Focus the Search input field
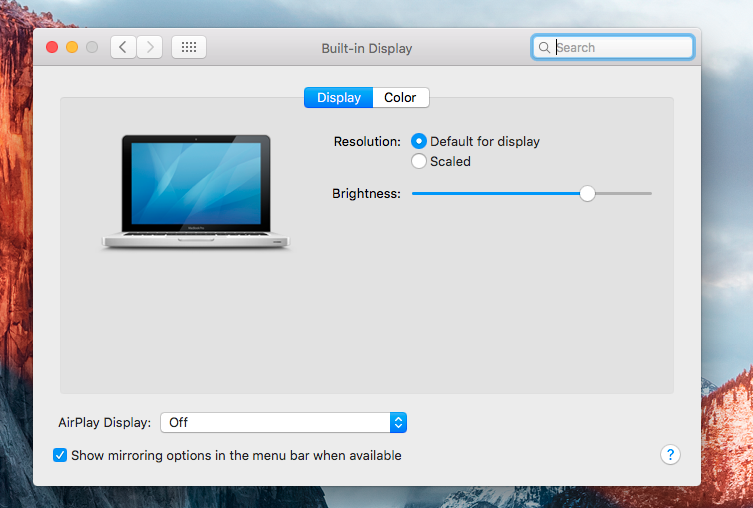Viewport: 753px width, 508px height. [620, 47]
